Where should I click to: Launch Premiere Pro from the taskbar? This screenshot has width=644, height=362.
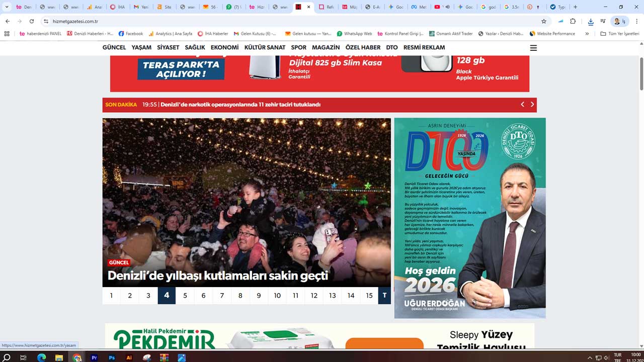coord(94,357)
